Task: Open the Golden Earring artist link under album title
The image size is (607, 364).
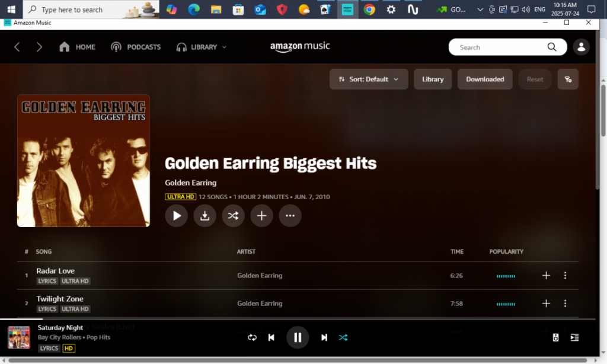Action: click(190, 183)
